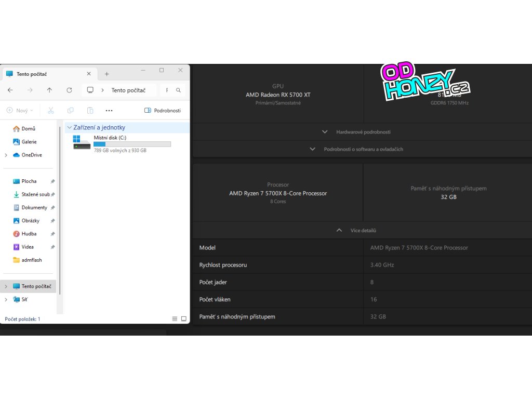The height and width of the screenshot is (399, 532).
Task: Click the Cut scissors icon
Action: tap(50, 110)
